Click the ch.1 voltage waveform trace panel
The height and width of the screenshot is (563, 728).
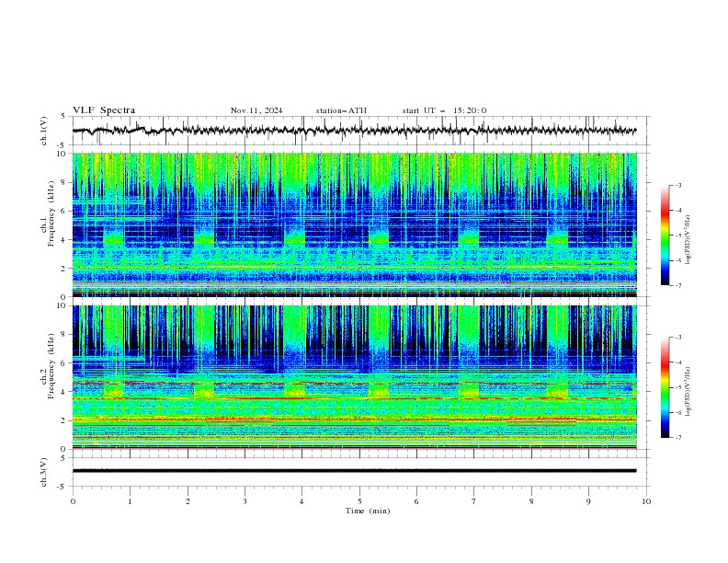click(x=361, y=131)
